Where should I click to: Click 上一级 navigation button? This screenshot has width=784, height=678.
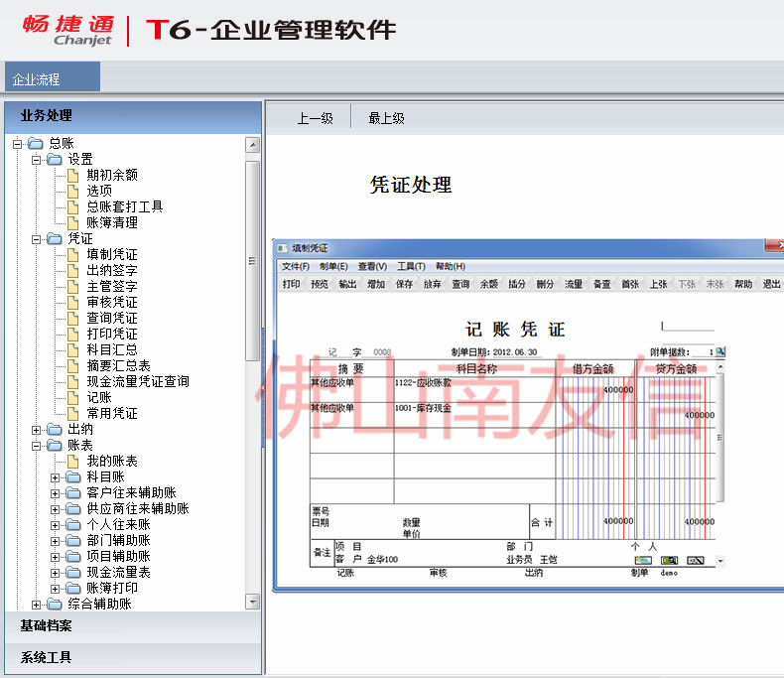click(315, 118)
